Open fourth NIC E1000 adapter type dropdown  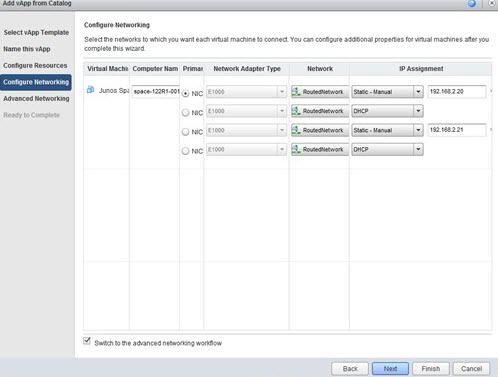coord(246,149)
